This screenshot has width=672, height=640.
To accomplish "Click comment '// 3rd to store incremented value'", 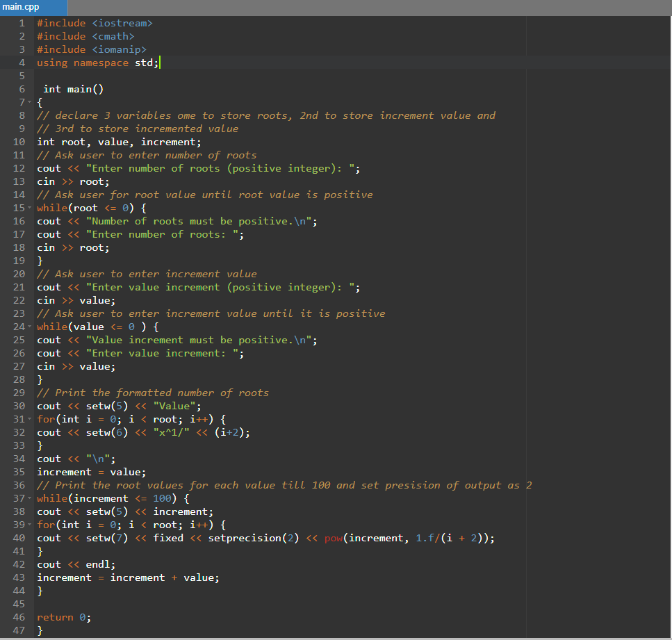I will pyautogui.click(x=138, y=129).
